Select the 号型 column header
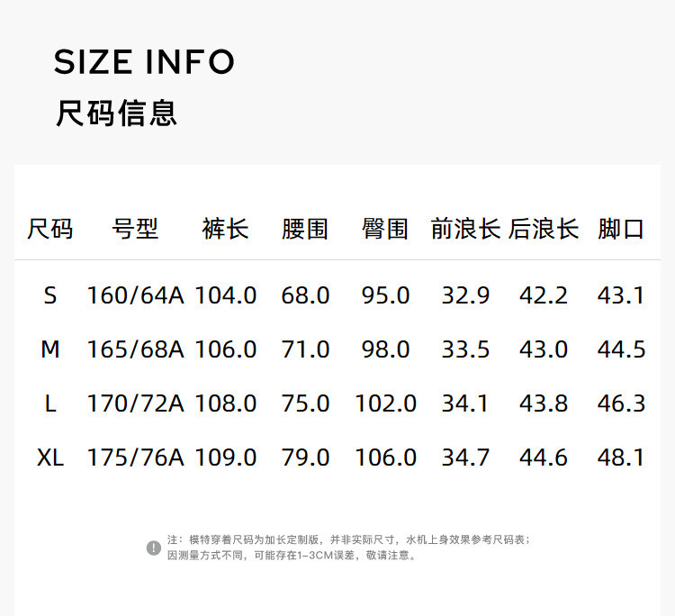 point(135,229)
